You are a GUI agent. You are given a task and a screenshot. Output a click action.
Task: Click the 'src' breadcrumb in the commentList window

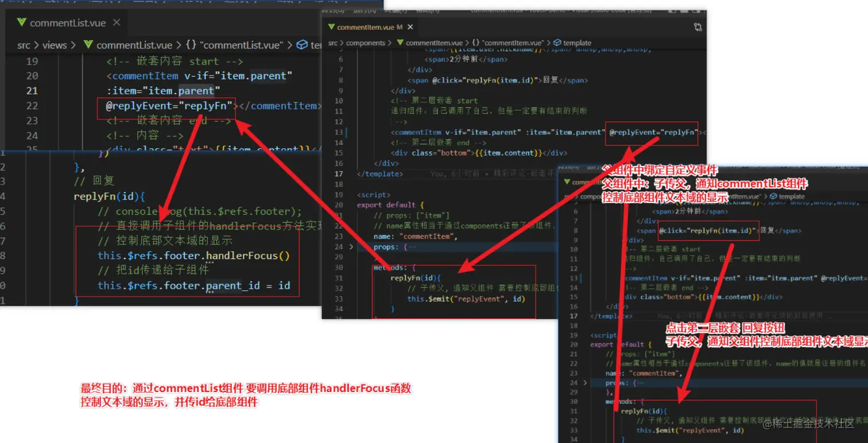point(24,45)
